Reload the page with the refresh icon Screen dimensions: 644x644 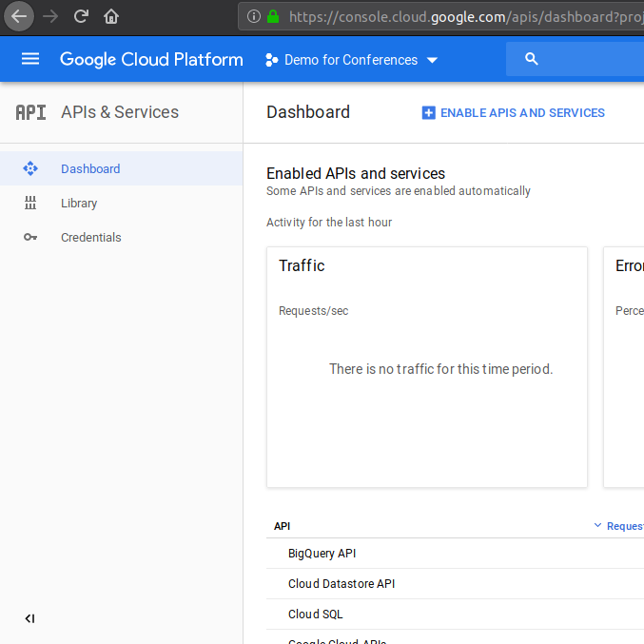pos(81,16)
